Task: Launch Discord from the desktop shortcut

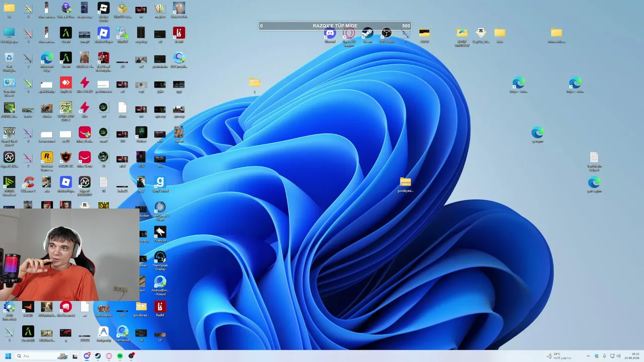Action: pos(330,36)
